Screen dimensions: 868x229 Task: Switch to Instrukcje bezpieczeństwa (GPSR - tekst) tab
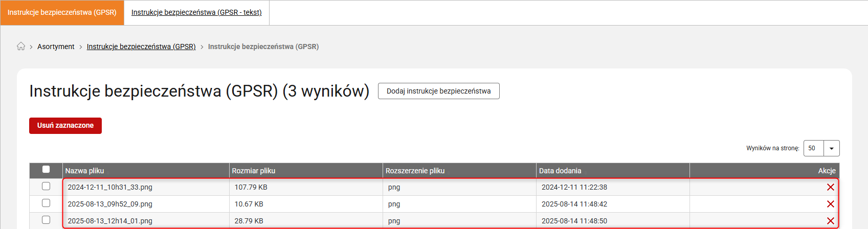coord(196,12)
